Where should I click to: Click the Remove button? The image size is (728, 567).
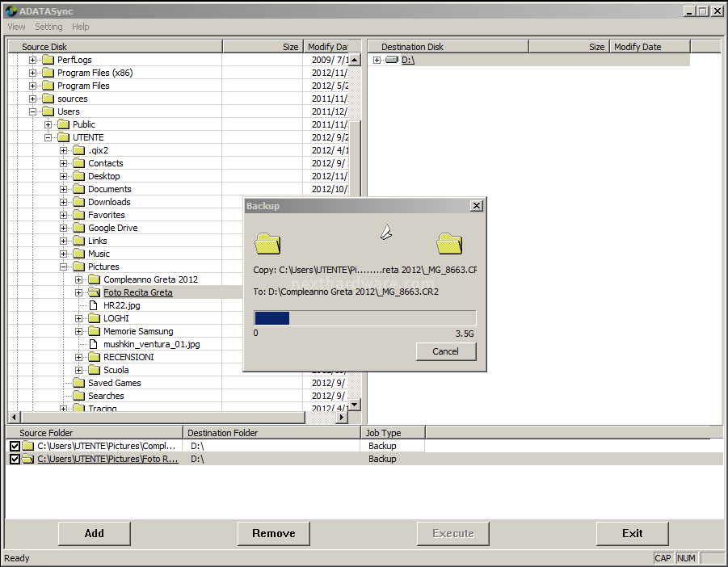tap(273, 534)
